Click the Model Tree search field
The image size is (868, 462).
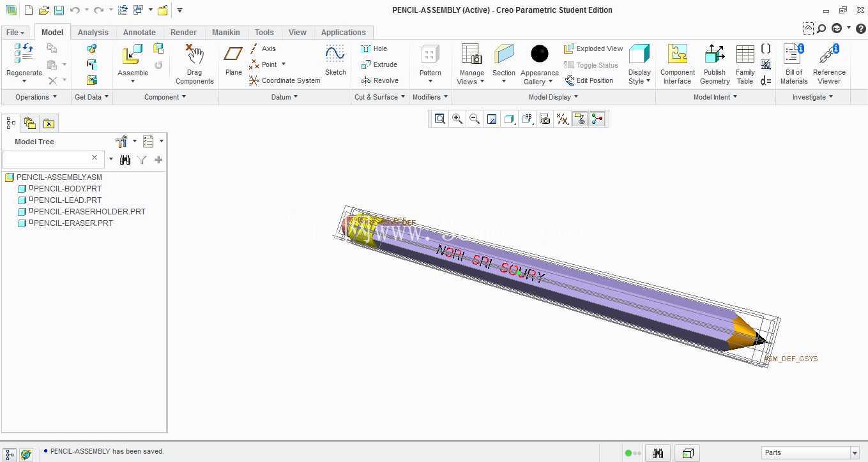pyautogui.click(x=52, y=158)
